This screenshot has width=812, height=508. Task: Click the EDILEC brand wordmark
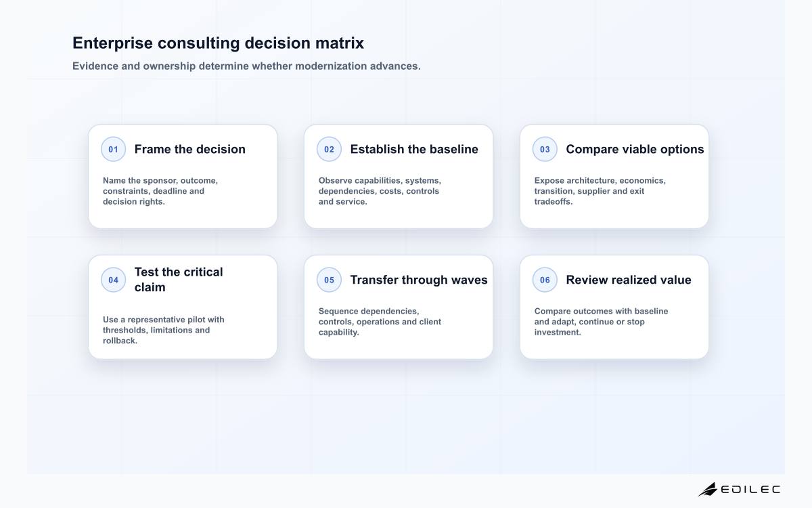750,489
